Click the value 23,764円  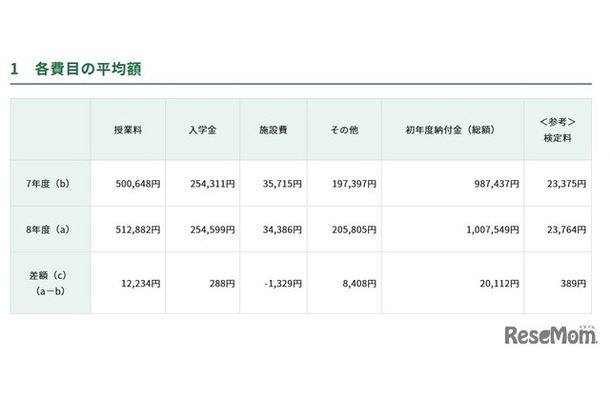point(566,230)
